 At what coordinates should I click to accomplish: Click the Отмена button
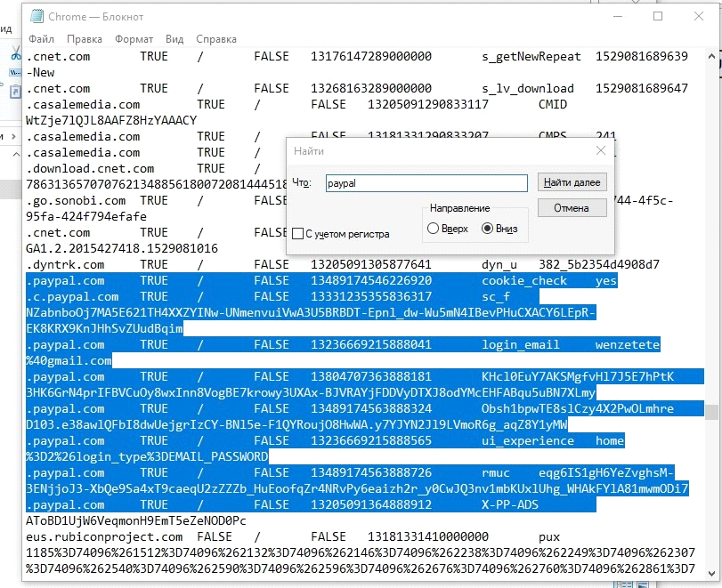(572, 208)
